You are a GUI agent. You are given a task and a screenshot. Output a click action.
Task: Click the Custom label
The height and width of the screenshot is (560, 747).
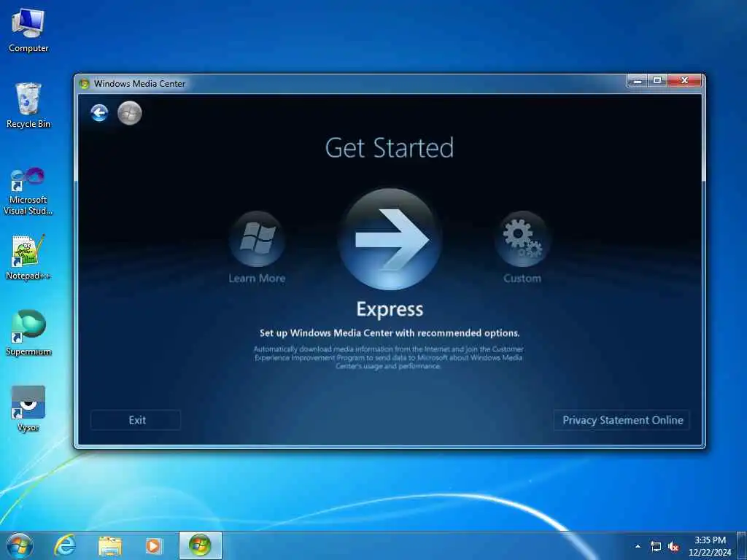click(x=522, y=278)
